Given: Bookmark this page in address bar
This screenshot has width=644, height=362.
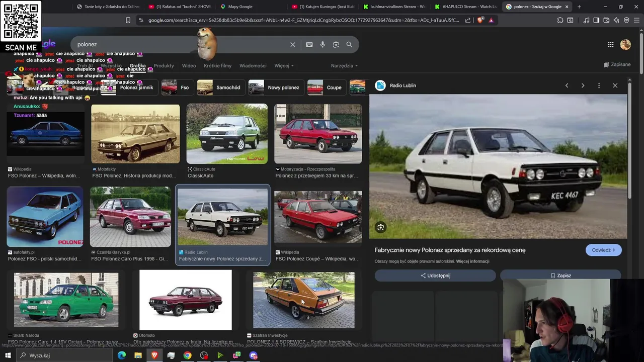Looking at the screenshot, I should point(128,20).
